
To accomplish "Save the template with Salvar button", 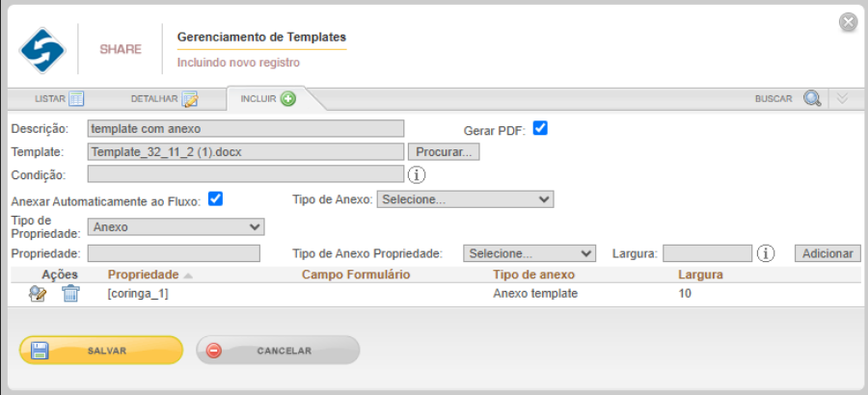I will click(100, 350).
